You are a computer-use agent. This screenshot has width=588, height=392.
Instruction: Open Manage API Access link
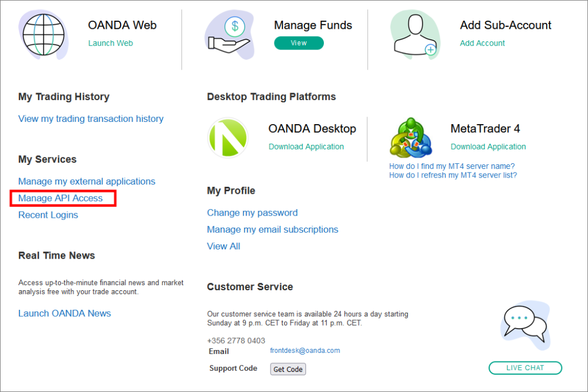click(x=60, y=198)
